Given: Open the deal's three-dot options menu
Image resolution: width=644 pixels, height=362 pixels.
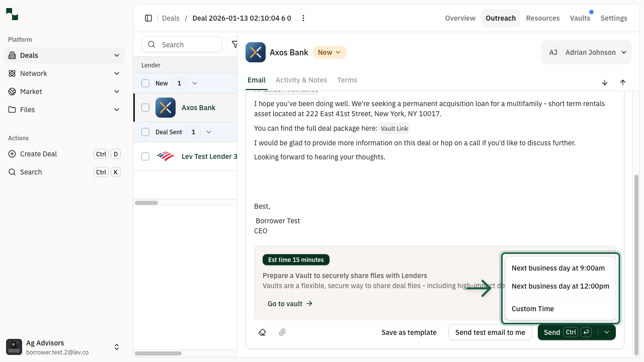Looking at the screenshot, I should point(303,18).
